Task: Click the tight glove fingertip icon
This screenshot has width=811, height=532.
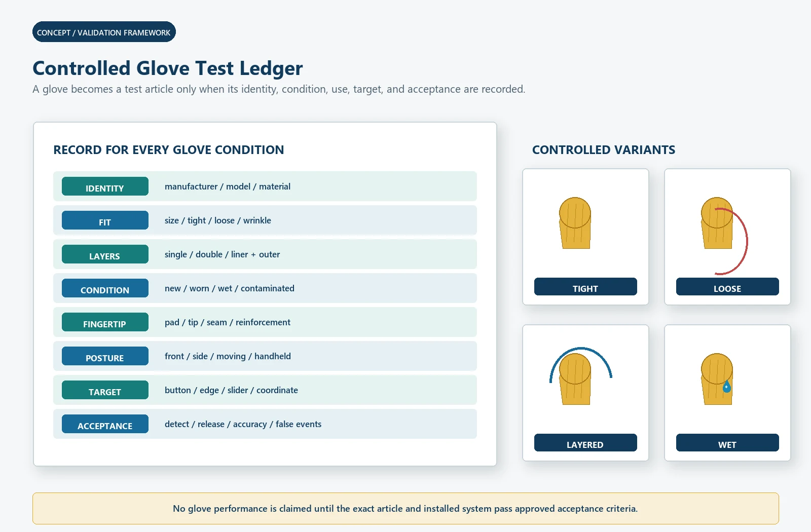Action: pyautogui.click(x=575, y=223)
